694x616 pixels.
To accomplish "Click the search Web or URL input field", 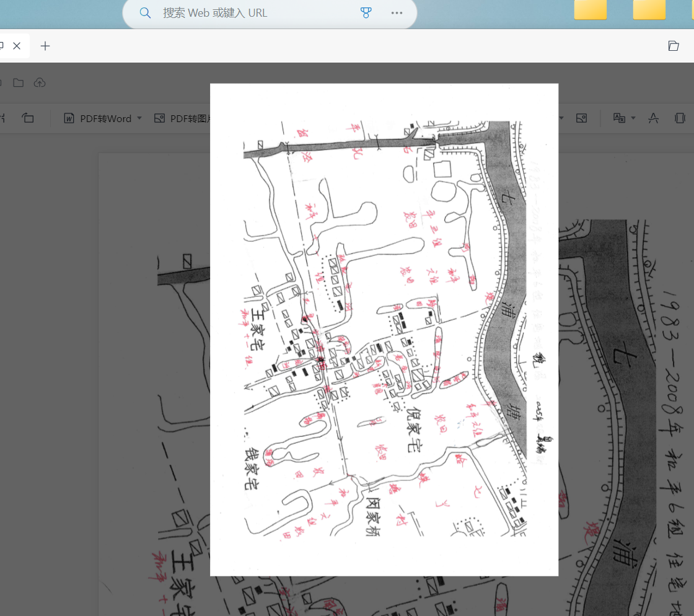I will tap(248, 13).
